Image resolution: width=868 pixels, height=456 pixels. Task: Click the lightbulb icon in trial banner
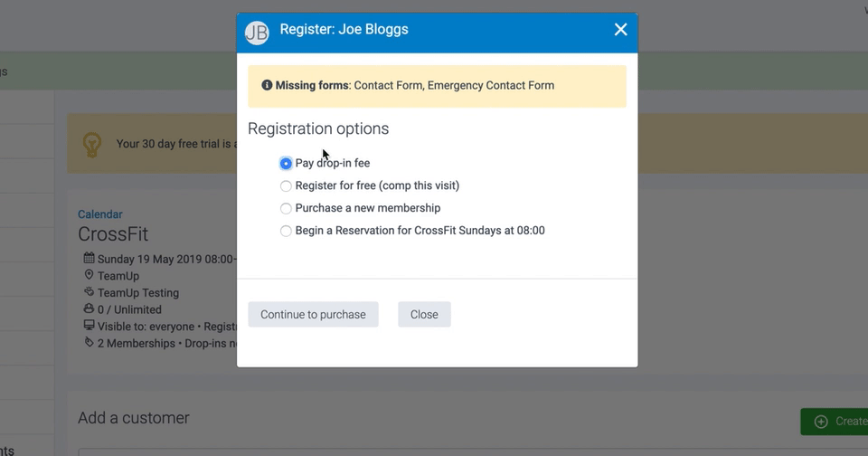92,144
